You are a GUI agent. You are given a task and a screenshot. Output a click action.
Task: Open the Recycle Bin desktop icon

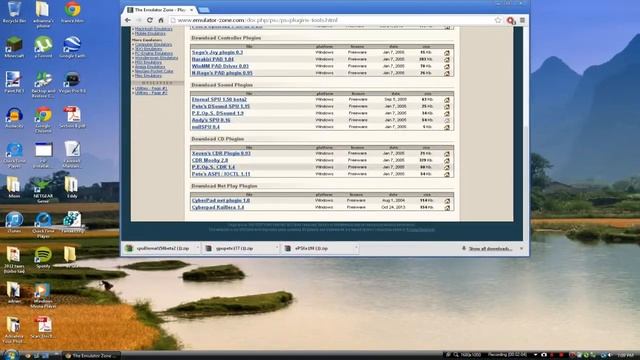14,12
